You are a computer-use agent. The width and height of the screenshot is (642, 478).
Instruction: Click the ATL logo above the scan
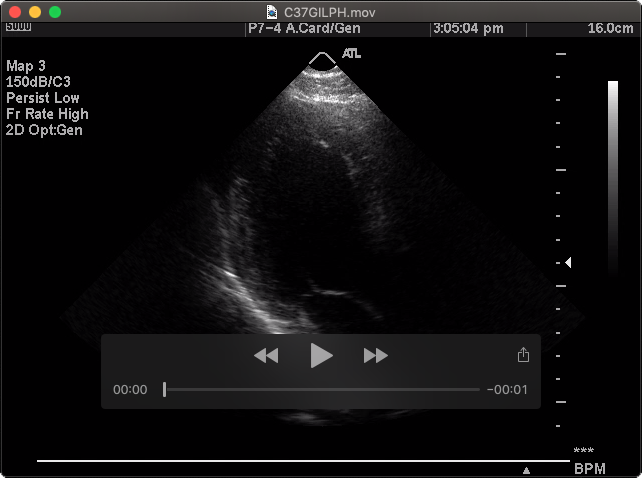[351, 53]
